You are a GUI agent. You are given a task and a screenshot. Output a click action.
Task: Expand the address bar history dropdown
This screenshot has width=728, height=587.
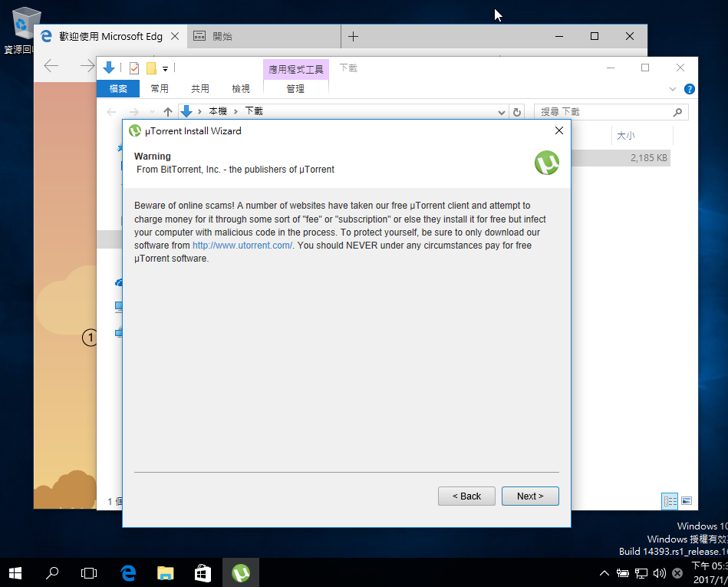click(501, 112)
